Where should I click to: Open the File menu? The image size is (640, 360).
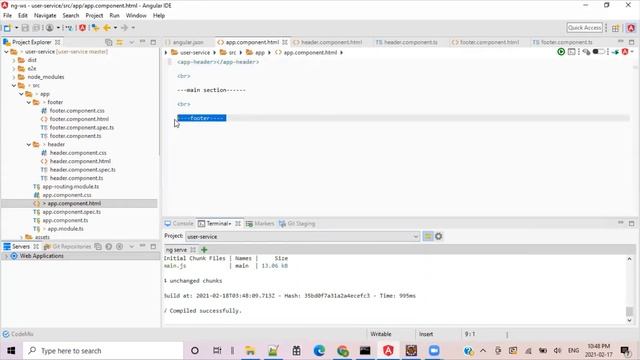(x=7, y=16)
